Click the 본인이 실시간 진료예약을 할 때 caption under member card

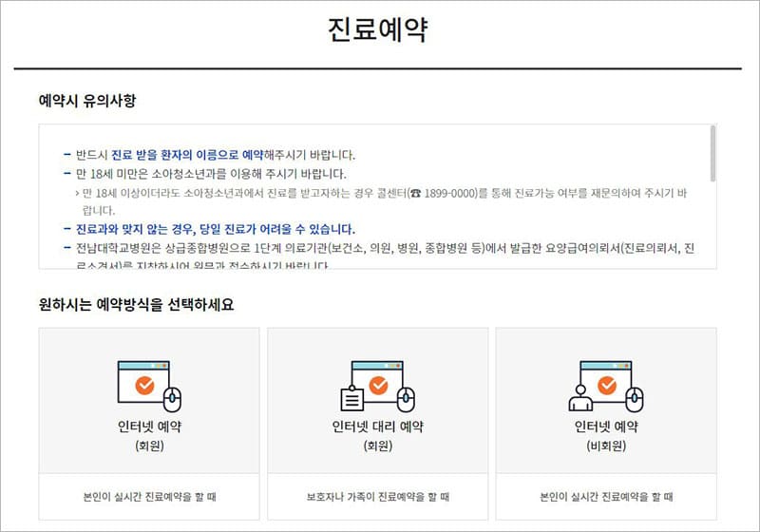click(x=149, y=496)
